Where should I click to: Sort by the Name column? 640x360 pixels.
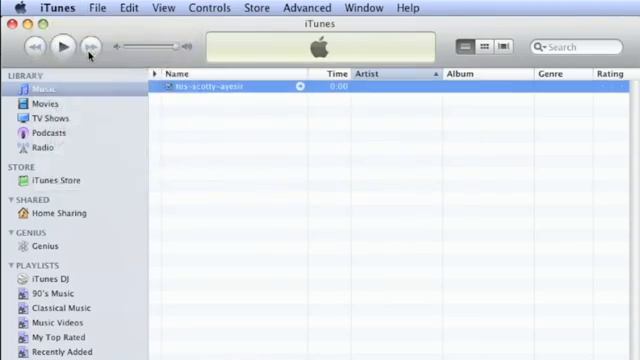point(234,74)
